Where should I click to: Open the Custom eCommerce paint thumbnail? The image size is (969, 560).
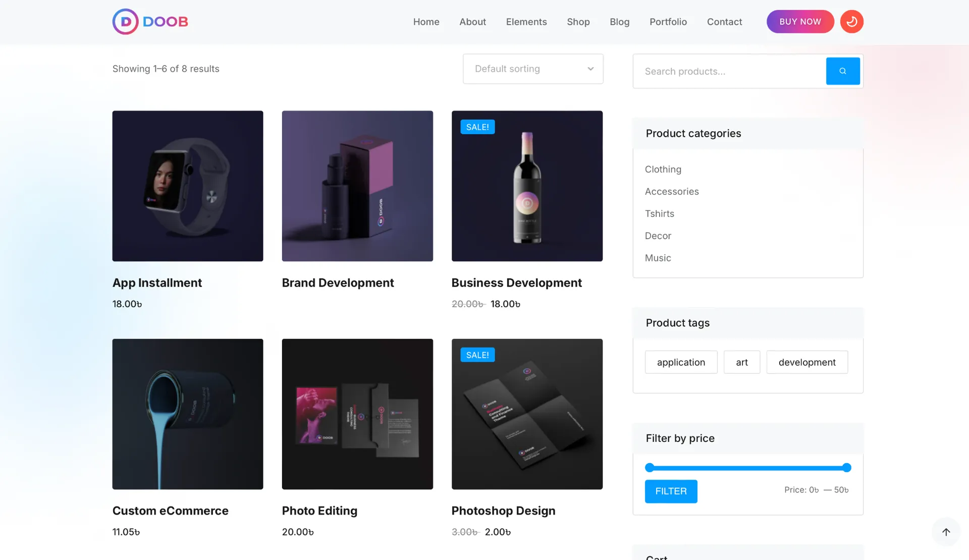pos(187,414)
